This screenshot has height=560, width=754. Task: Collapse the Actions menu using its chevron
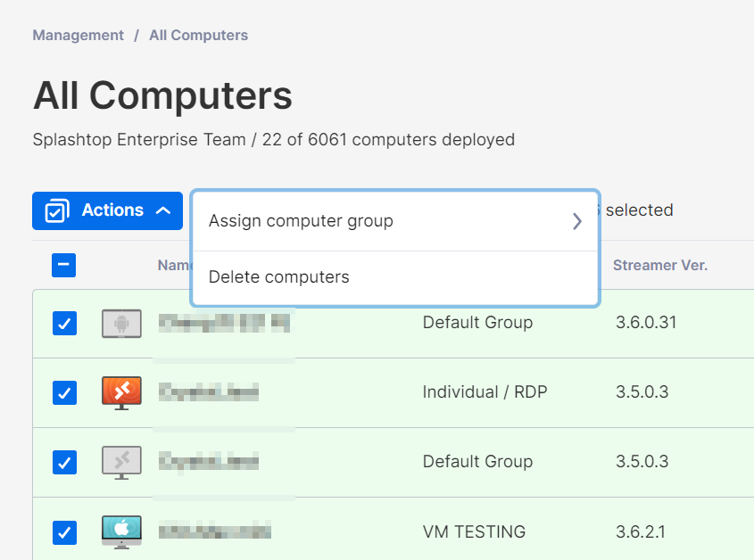point(163,210)
